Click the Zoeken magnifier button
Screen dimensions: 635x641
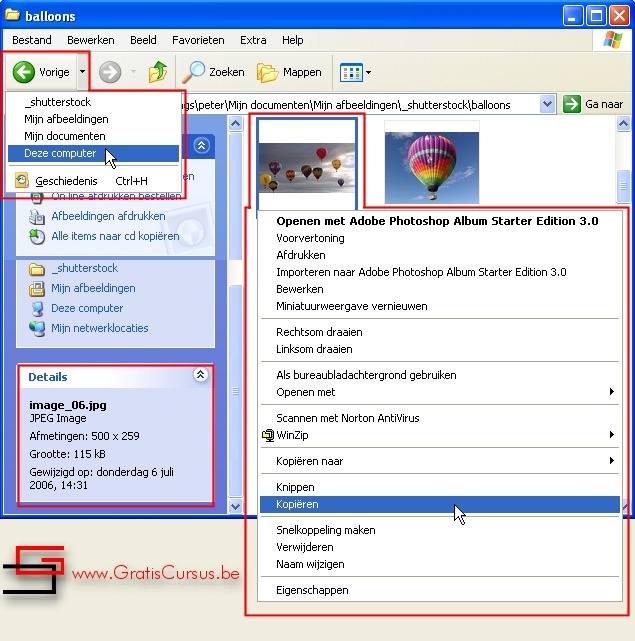click(213, 72)
